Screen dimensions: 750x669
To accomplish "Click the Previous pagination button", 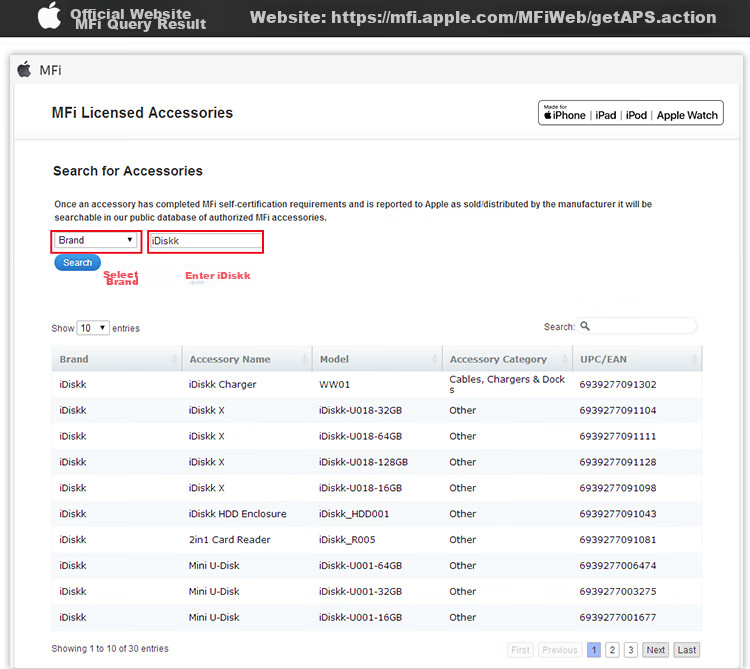I will pos(560,650).
